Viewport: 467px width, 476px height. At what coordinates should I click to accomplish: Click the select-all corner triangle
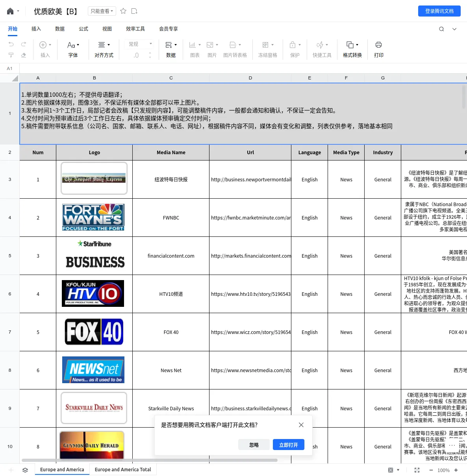pos(15,78)
